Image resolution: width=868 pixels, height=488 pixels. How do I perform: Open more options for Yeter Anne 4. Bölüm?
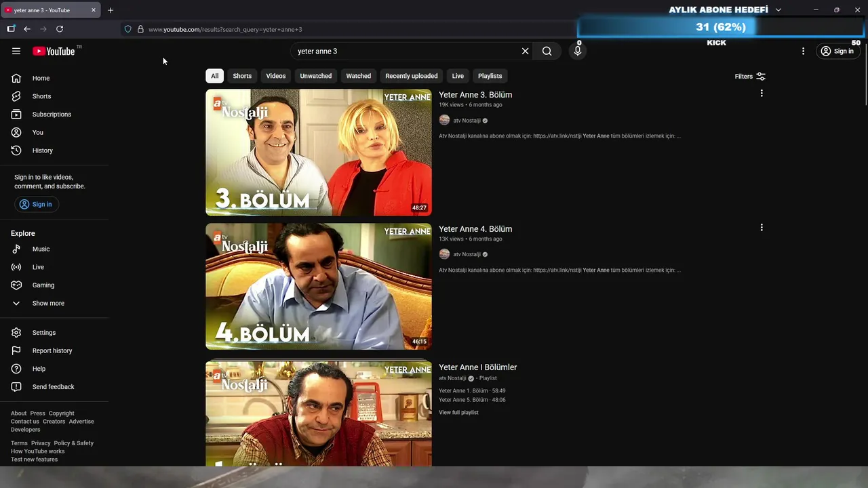pos(762,228)
